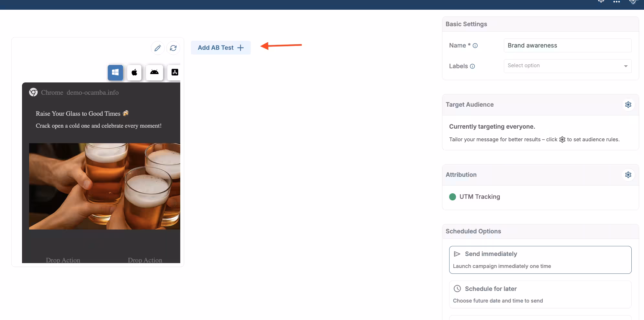
Task: Select the Windows platform preview
Action: (x=115, y=72)
